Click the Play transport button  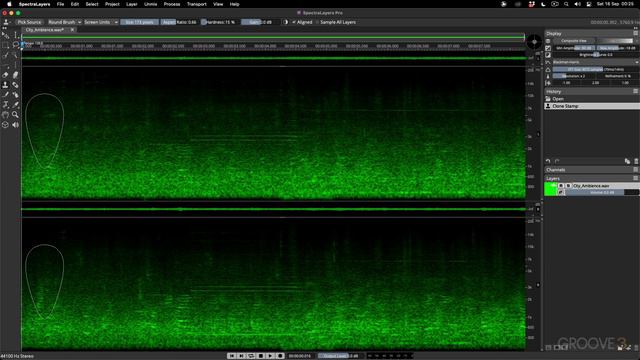point(270,356)
